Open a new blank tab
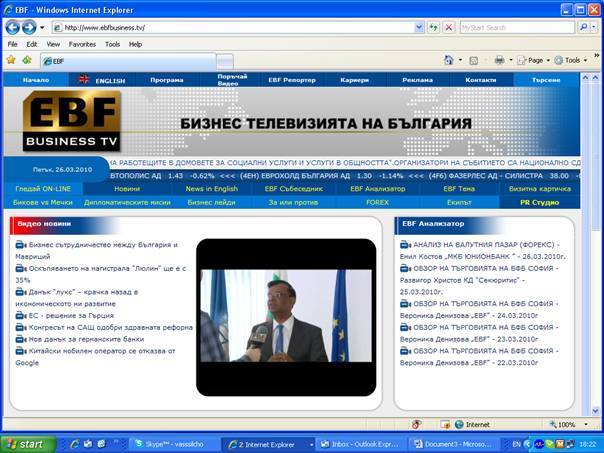604x453 pixels. coord(225,62)
